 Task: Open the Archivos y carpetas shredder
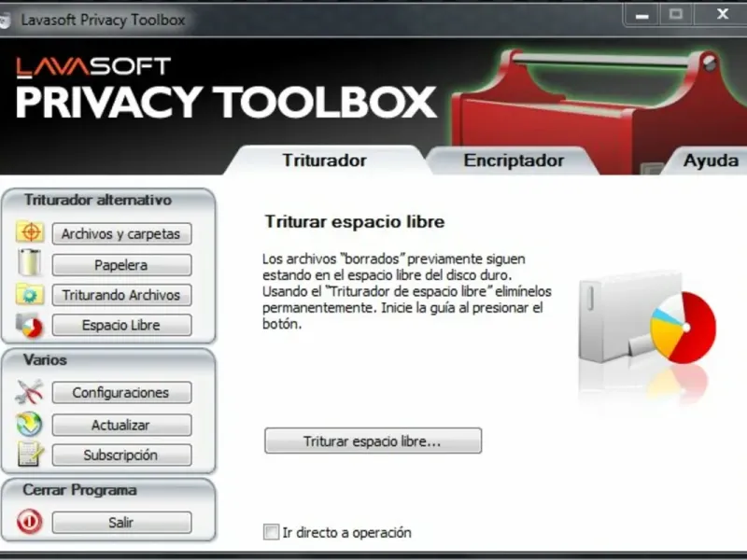(x=121, y=234)
